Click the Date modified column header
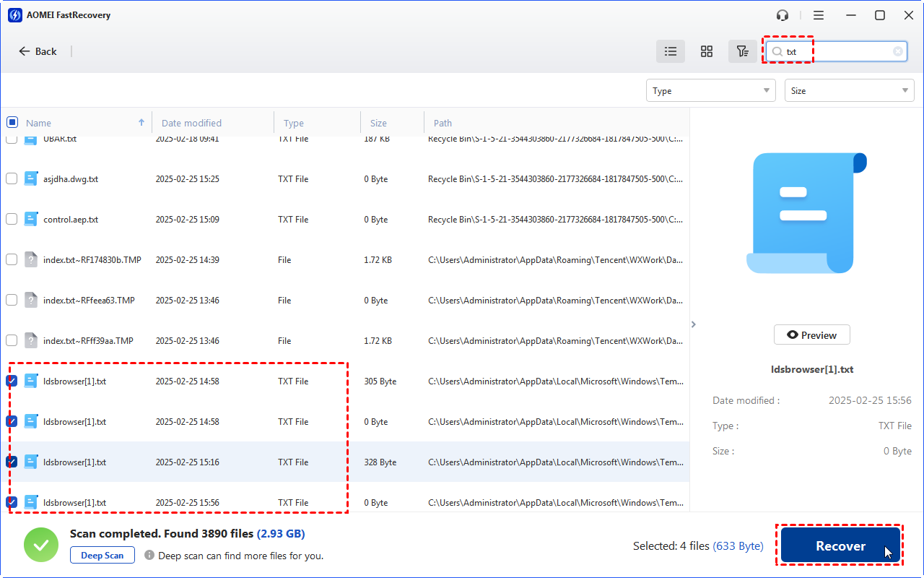 [x=191, y=123]
